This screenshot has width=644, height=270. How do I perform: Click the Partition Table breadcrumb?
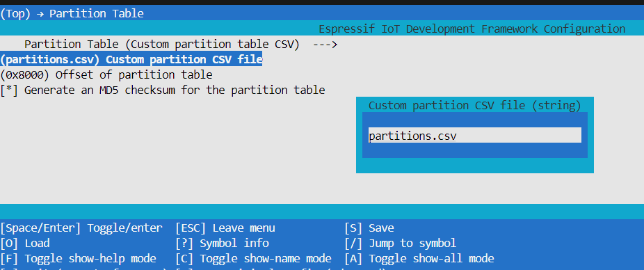click(x=97, y=13)
